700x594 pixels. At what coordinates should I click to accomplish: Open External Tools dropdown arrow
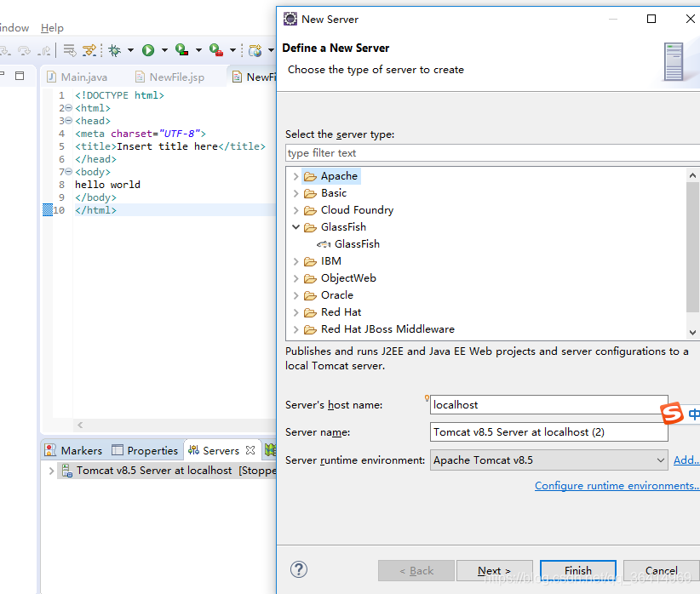pos(232,50)
